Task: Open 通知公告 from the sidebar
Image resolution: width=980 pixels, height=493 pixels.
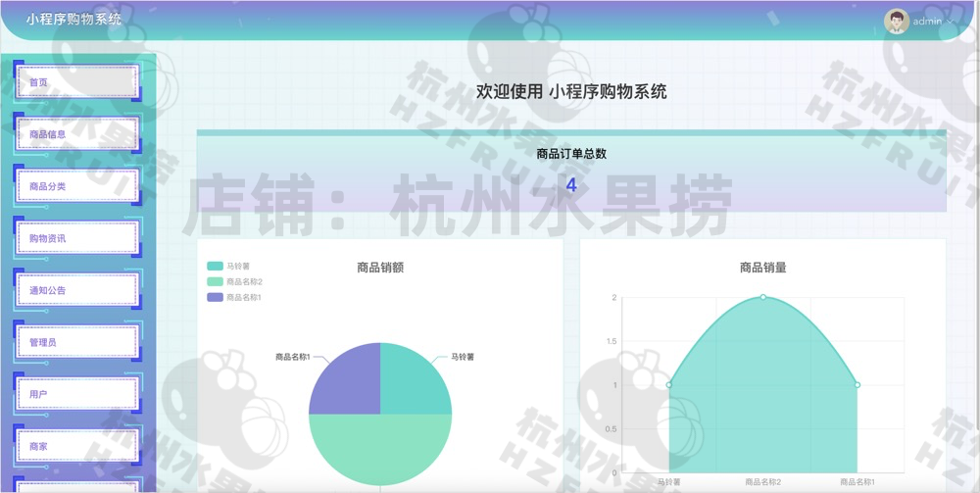Action: (76, 290)
